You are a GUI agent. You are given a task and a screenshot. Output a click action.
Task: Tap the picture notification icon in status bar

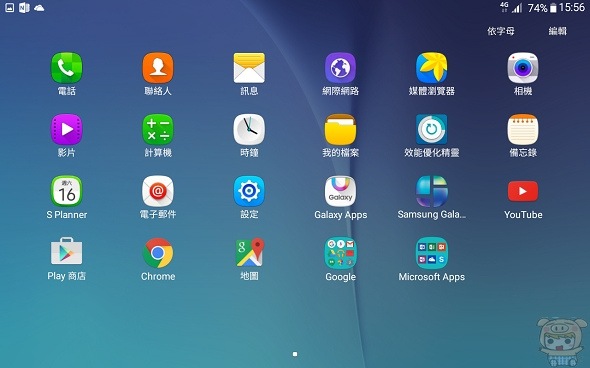point(9,8)
